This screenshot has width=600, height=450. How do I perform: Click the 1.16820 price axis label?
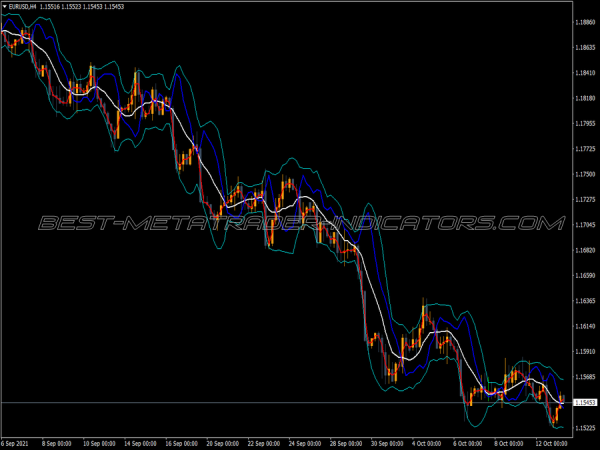click(x=585, y=250)
